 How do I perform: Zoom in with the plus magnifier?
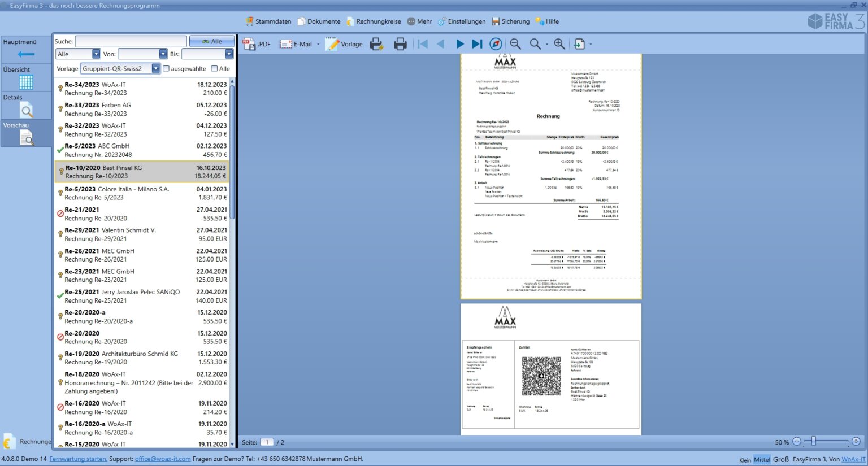[x=559, y=44]
